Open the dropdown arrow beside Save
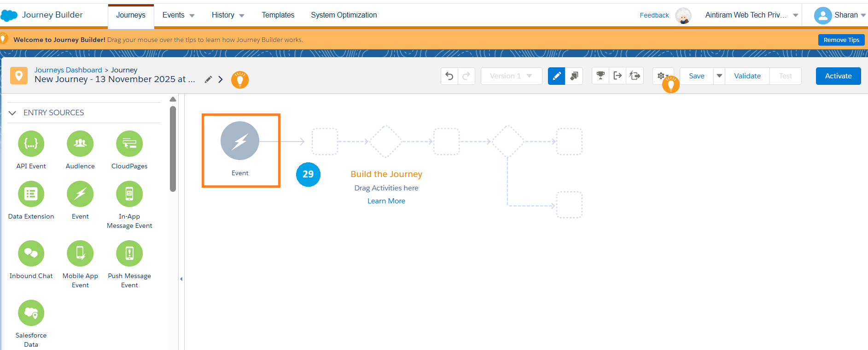The width and height of the screenshot is (868, 350). click(x=719, y=76)
